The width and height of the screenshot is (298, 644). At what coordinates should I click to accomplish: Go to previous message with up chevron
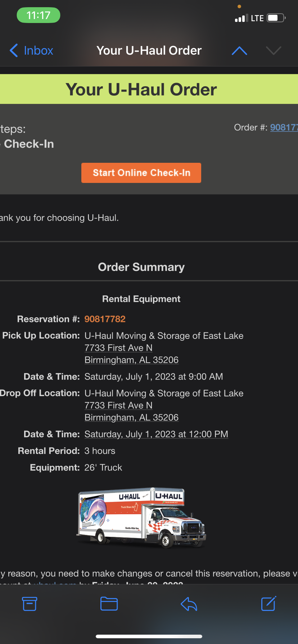[239, 51]
